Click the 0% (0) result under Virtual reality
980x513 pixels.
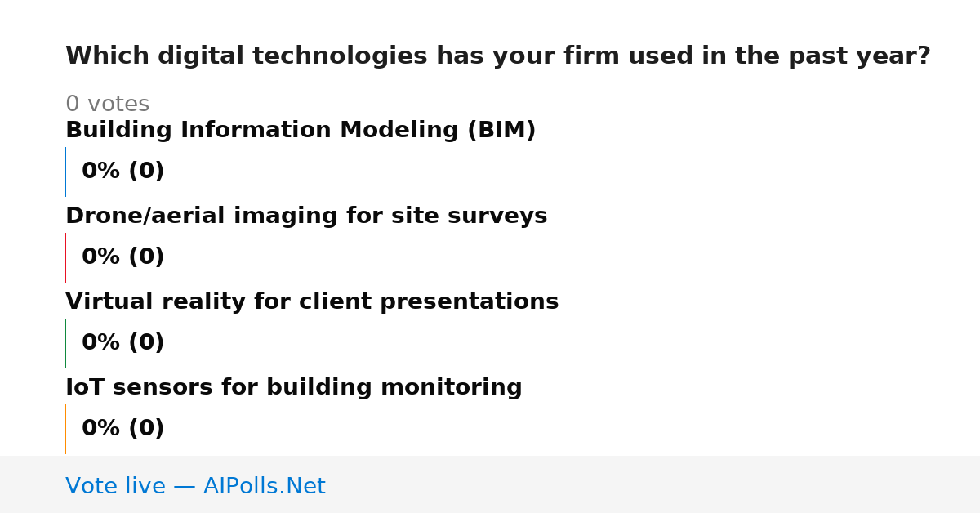pos(122,343)
